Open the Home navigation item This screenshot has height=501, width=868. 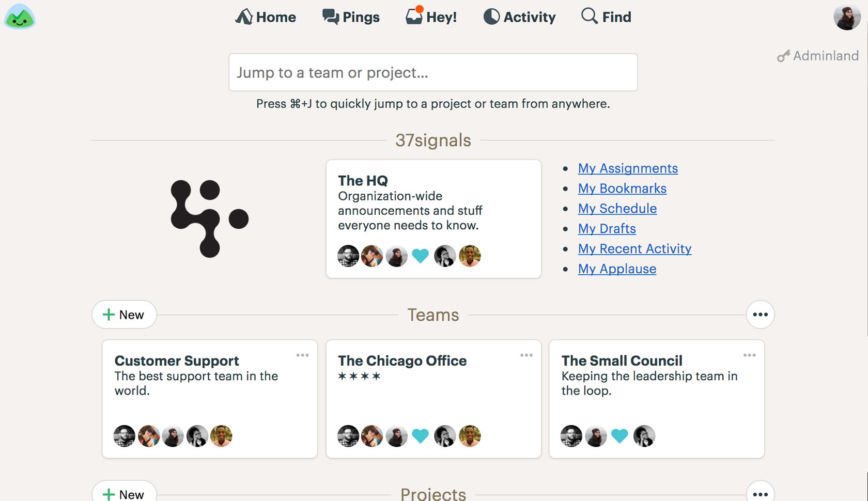[x=266, y=17]
